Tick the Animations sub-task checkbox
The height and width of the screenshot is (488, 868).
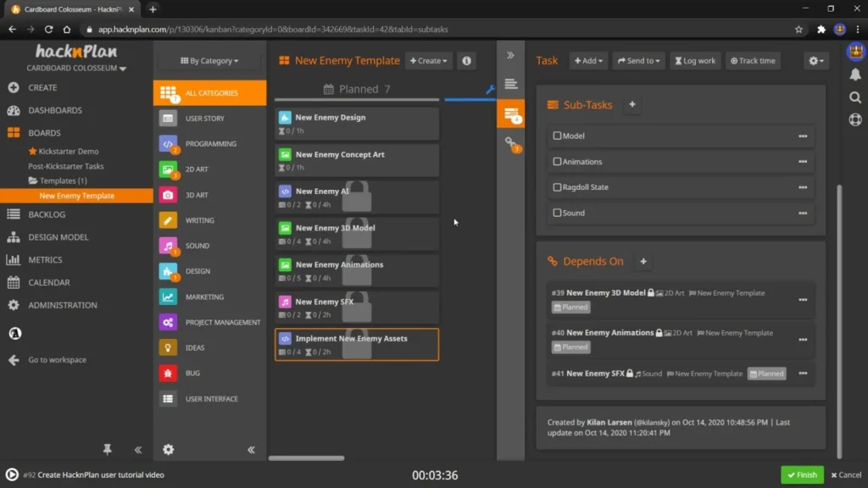point(557,162)
